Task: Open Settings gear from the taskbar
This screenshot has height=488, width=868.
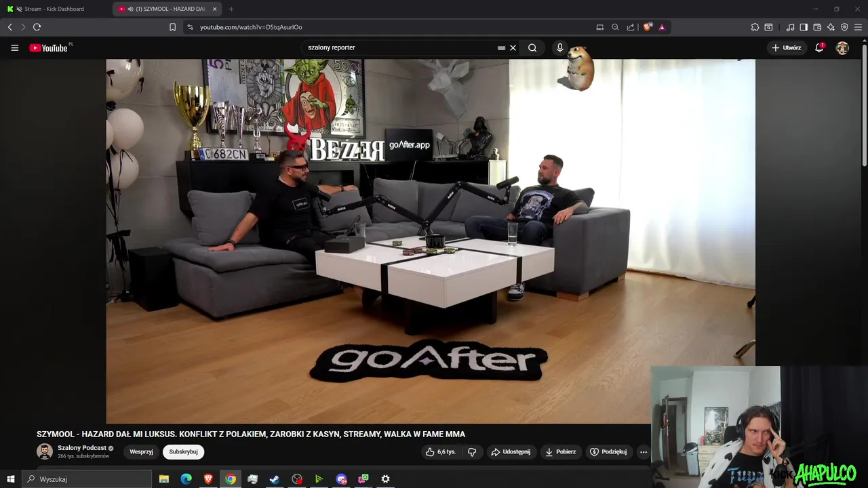Action: click(x=385, y=479)
